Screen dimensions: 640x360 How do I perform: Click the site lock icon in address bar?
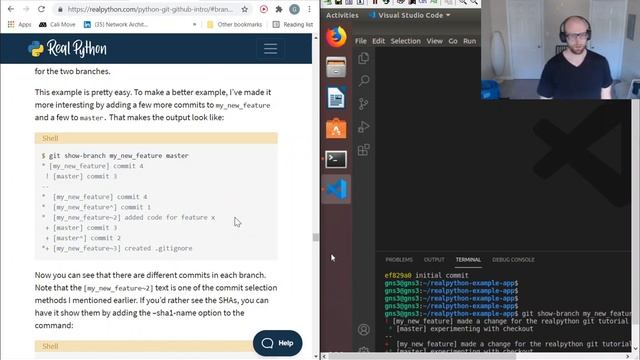click(x=60, y=9)
